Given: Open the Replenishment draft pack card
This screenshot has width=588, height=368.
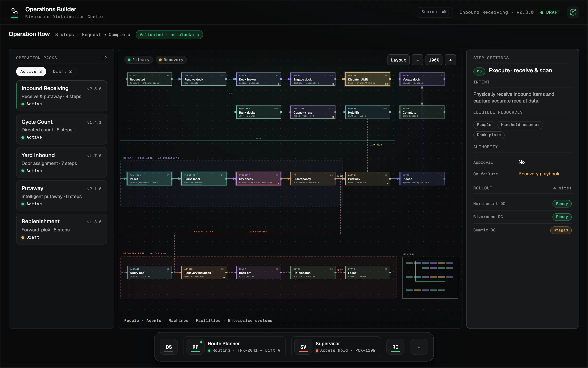Looking at the screenshot, I should pyautogui.click(x=61, y=229).
